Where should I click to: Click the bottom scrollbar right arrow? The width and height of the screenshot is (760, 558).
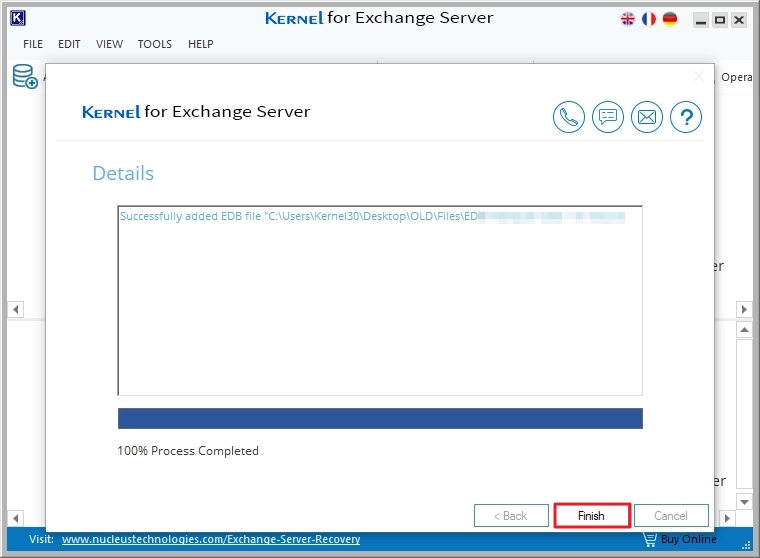pyautogui.click(x=727, y=518)
